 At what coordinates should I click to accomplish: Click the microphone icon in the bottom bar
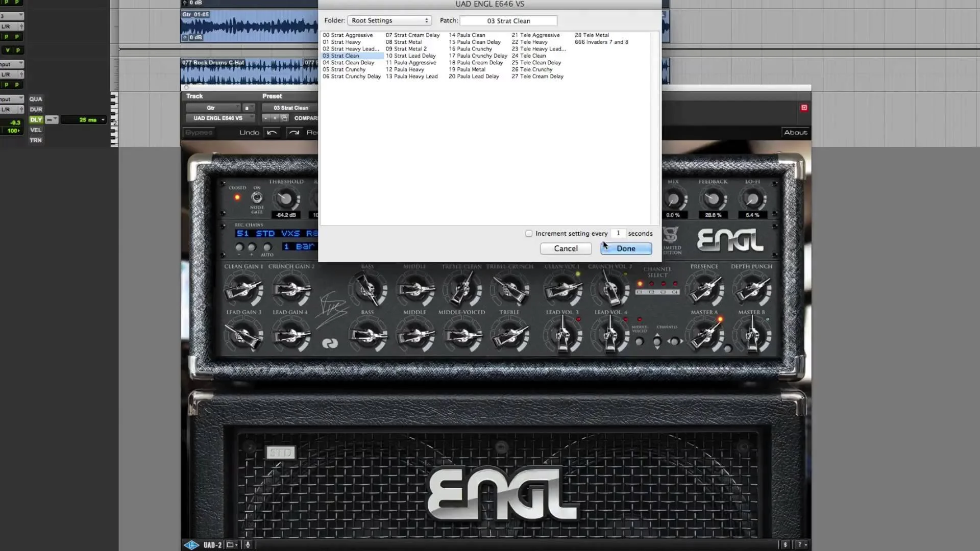tap(249, 544)
